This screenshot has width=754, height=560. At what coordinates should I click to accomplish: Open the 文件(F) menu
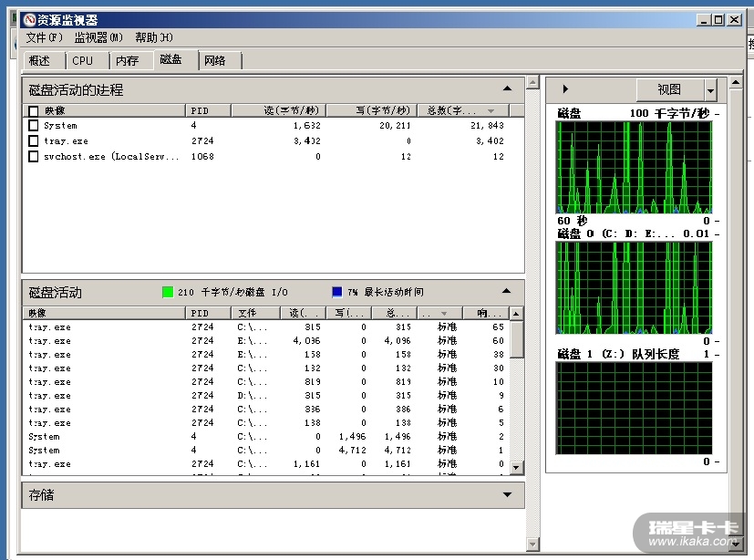tap(44, 37)
